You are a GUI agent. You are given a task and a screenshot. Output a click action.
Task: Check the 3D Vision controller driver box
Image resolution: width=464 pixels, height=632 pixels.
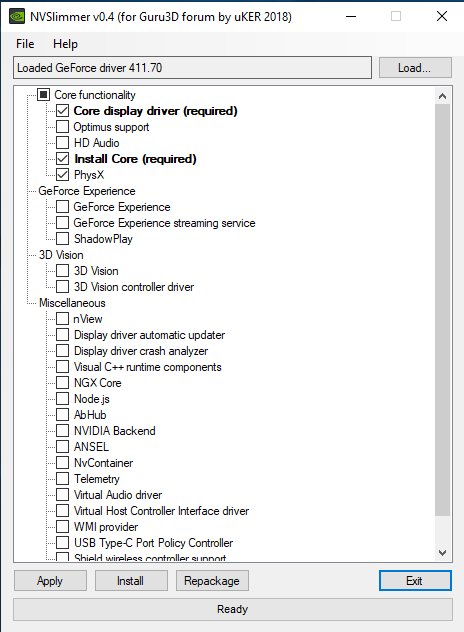point(62,287)
